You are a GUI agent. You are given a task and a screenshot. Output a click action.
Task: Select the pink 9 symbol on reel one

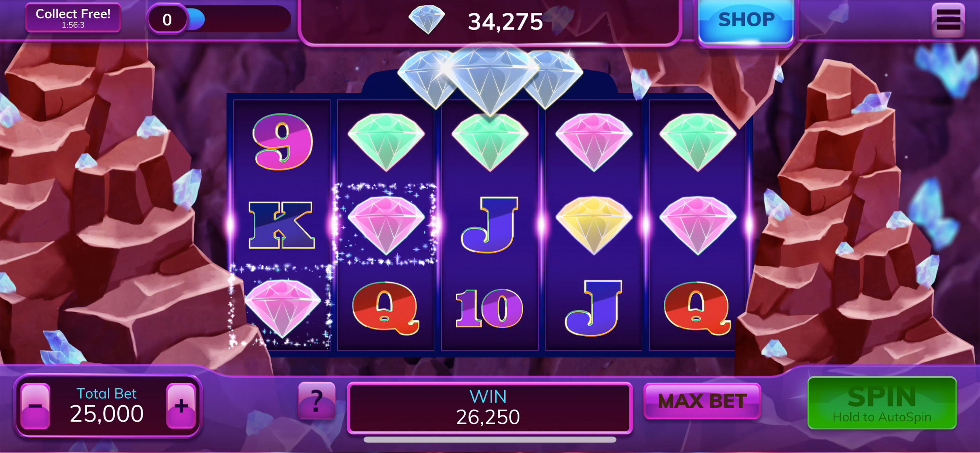[x=282, y=142]
